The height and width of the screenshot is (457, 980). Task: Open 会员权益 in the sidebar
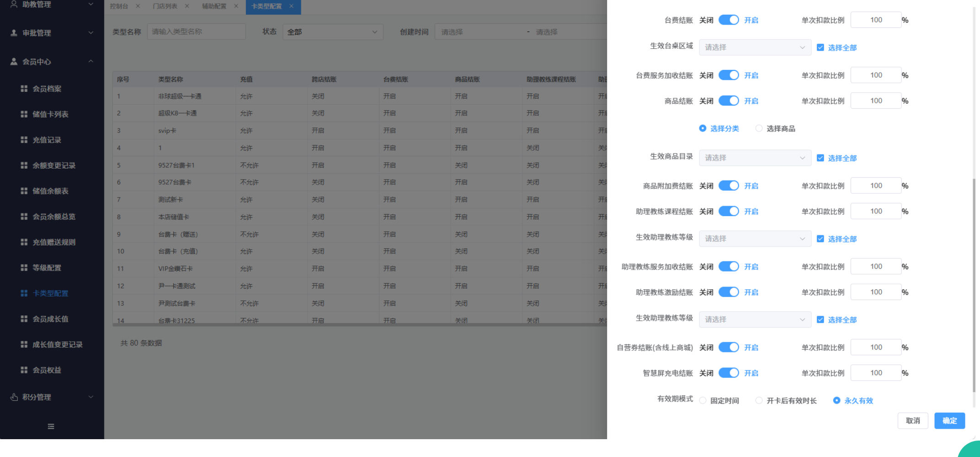click(47, 370)
